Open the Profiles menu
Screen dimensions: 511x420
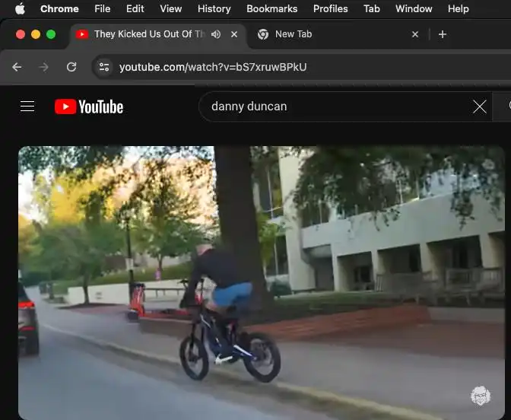pos(331,9)
